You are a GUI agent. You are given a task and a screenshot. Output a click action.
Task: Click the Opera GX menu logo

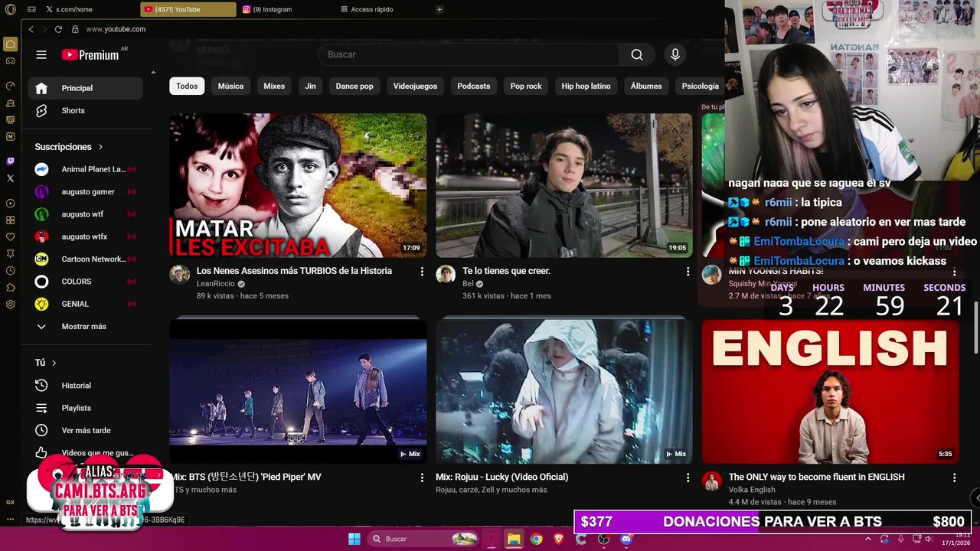9,9
